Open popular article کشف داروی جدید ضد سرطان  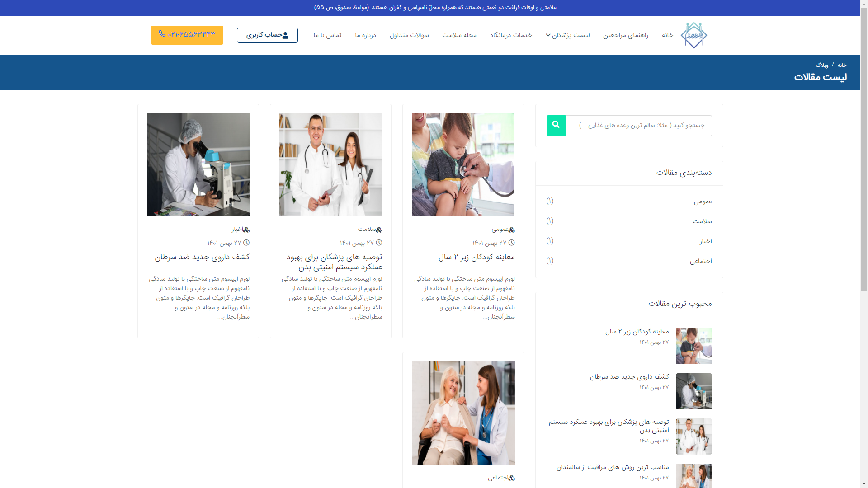pos(629,377)
